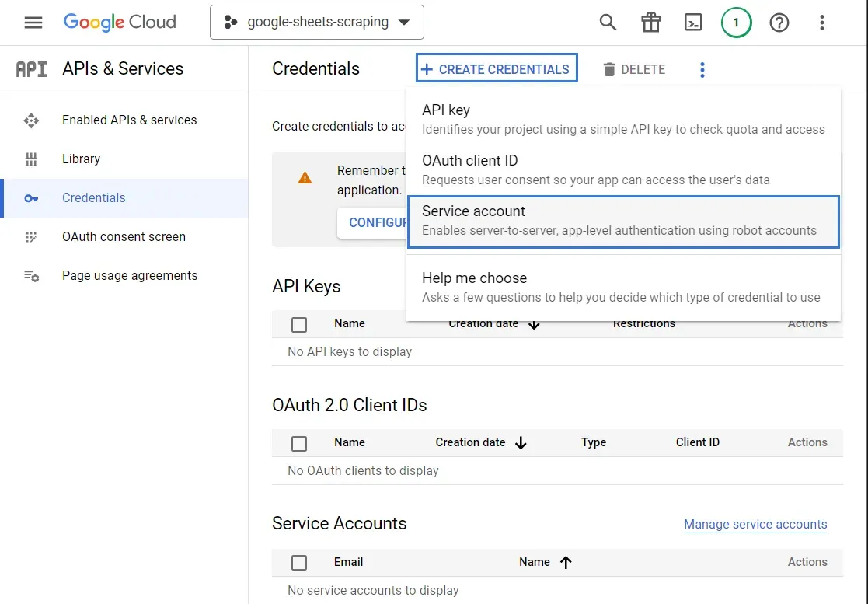
Task: Click the free trial gift icon
Action: click(650, 23)
